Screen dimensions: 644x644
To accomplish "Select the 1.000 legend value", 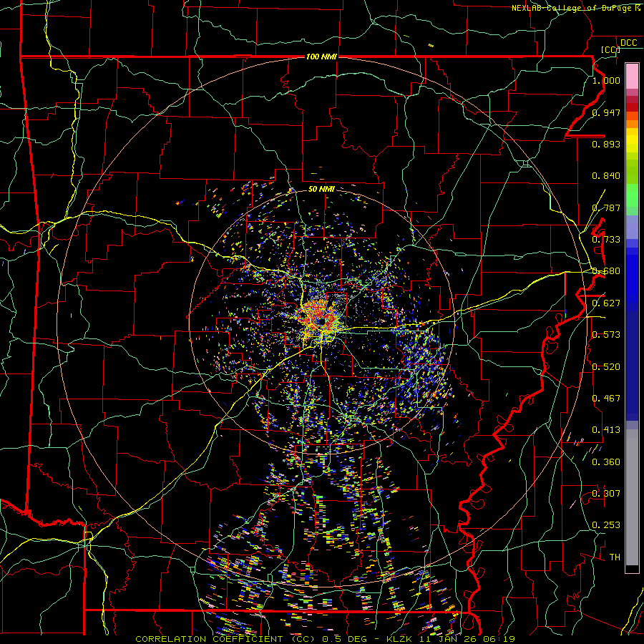I will (x=606, y=80).
